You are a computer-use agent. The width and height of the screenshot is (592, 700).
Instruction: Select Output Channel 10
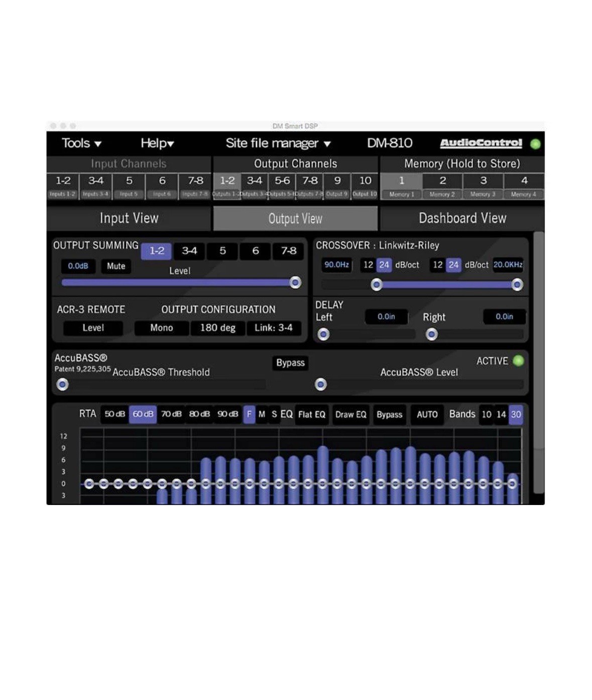(365, 186)
